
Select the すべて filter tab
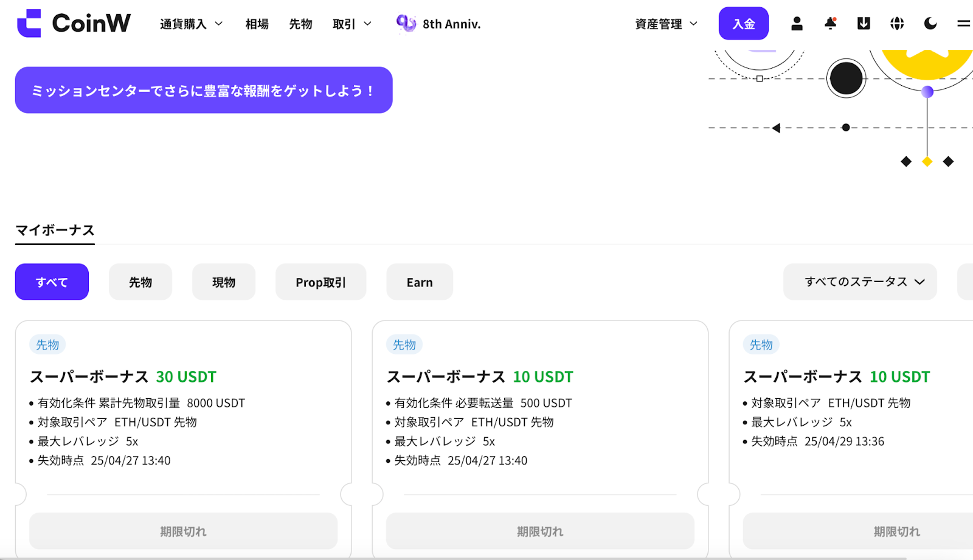[52, 282]
